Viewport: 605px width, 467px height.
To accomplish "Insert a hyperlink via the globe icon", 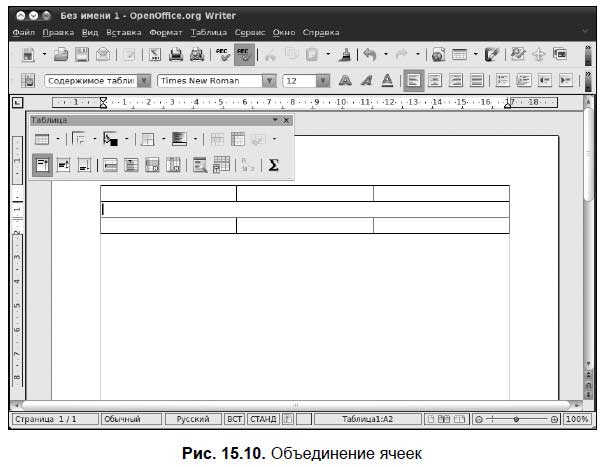I will (x=438, y=55).
